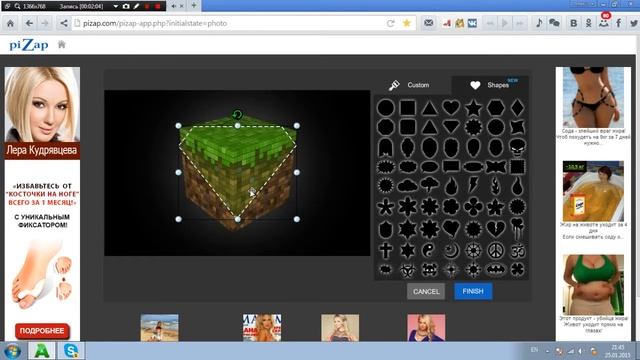Click the ПОДРОБНЕЕ ad button
The height and width of the screenshot is (360, 640).
[42, 331]
